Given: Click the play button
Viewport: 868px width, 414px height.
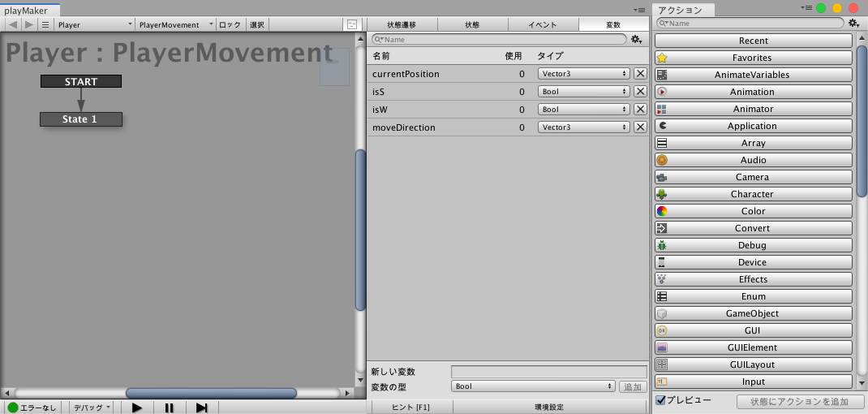Looking at the screenshot, I should click(x=137, y=408).
